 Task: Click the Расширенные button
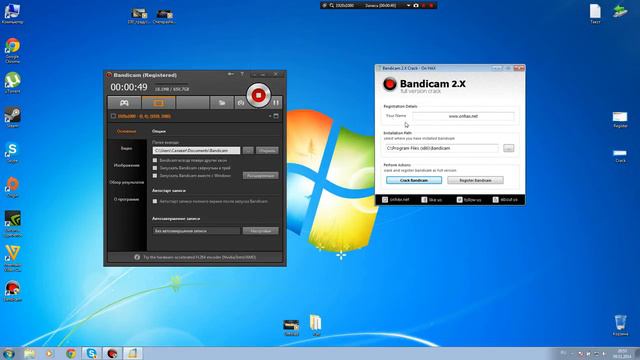pyautogui.click(x=261, y=176)
